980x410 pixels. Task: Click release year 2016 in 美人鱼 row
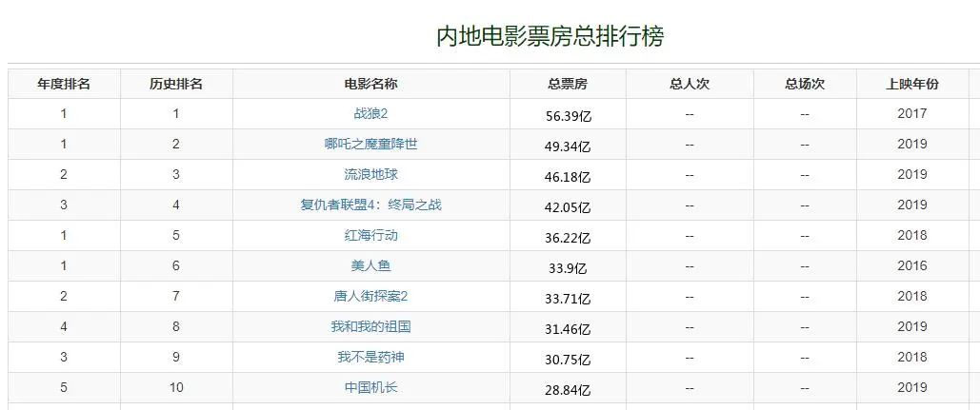tap(911, 265)
